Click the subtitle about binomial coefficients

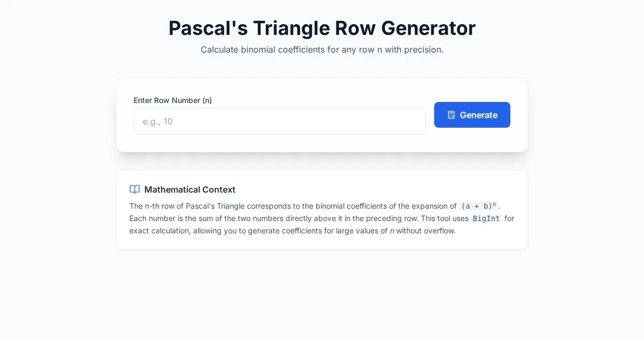click(322, 49)
